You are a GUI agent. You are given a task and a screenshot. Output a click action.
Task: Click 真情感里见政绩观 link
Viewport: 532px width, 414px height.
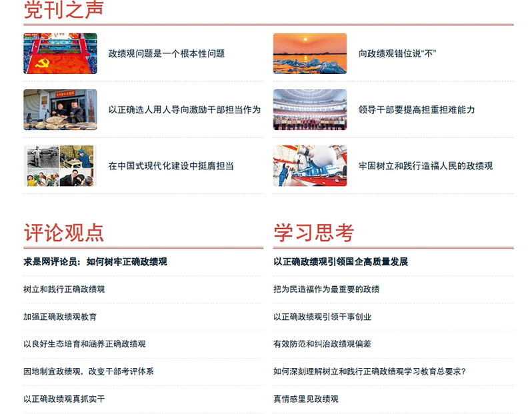pyautogui.click(x=305, y=399)
